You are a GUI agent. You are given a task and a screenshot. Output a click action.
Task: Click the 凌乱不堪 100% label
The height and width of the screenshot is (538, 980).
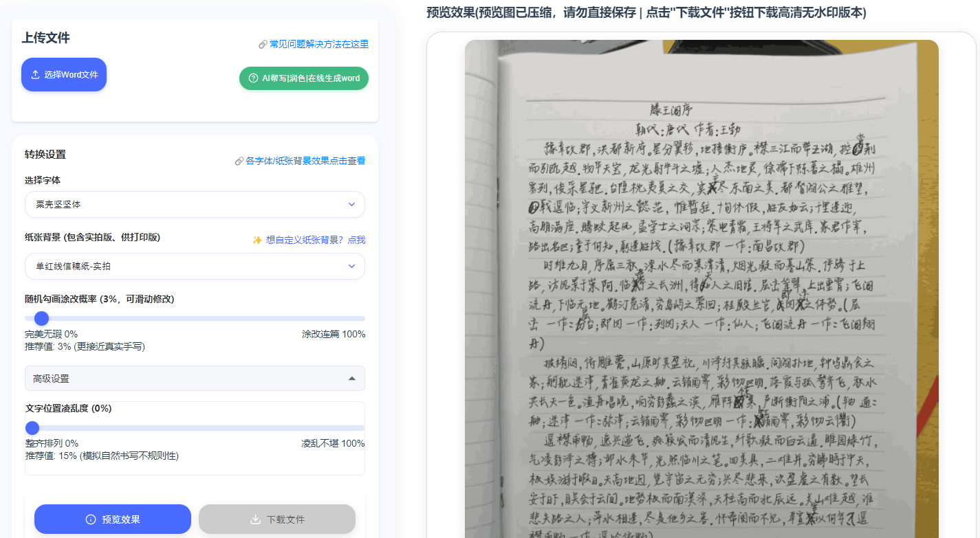coord(333,443)
